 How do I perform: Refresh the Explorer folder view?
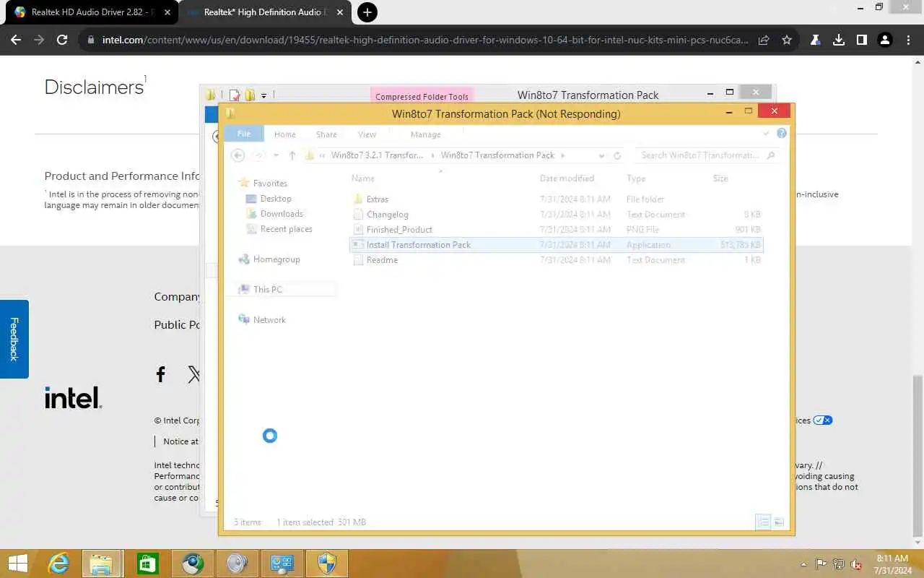coord(617,155)
